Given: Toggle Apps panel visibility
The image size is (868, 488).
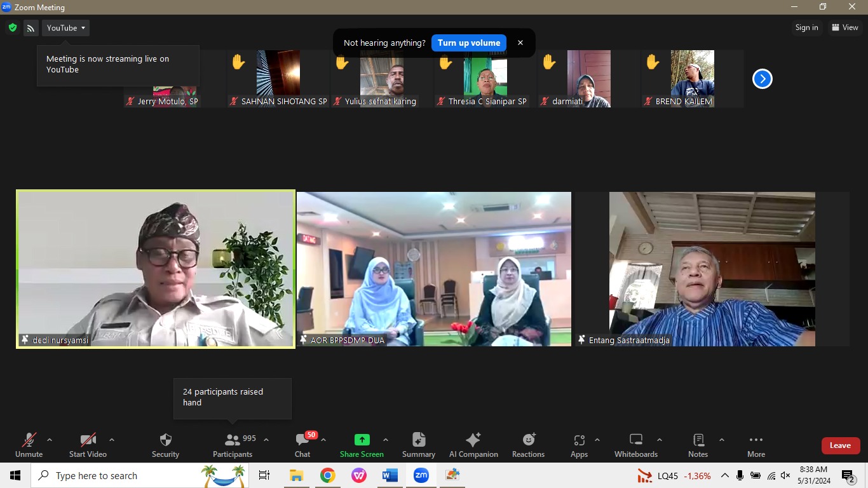Looking at the screenshot, I should [579, 440].
